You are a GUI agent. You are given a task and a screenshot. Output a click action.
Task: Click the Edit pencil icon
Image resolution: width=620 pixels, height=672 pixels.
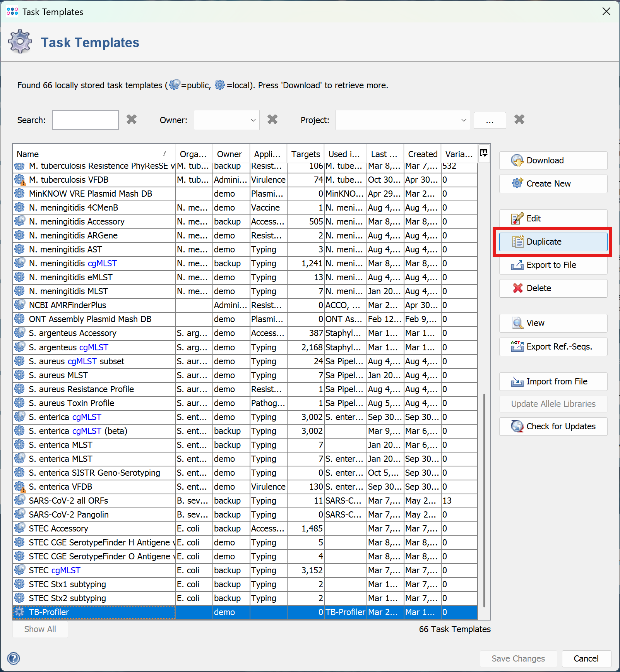(x=517, y=219)
